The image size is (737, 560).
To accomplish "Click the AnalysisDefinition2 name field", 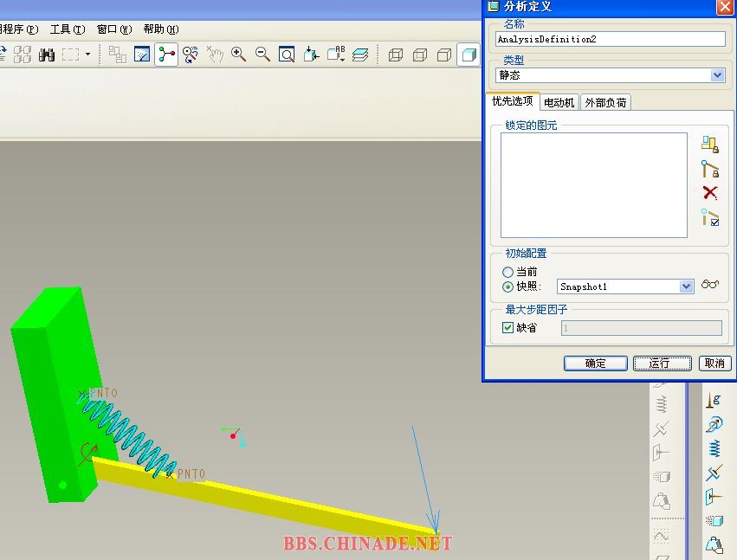I will point(610,39).
